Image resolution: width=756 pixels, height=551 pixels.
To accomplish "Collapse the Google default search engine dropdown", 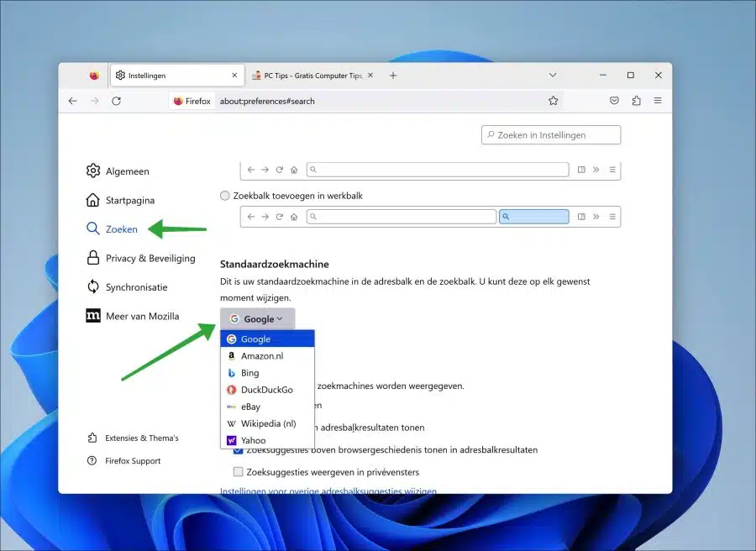I will (258, 318).
